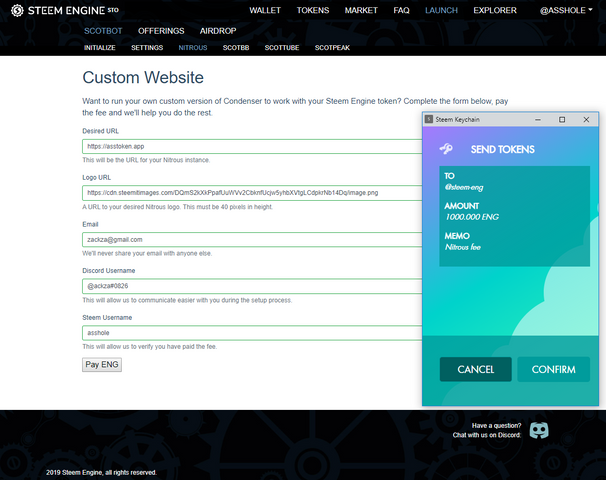
Task: Focus the Discord Username field
Action: click(x=250, y=286)
